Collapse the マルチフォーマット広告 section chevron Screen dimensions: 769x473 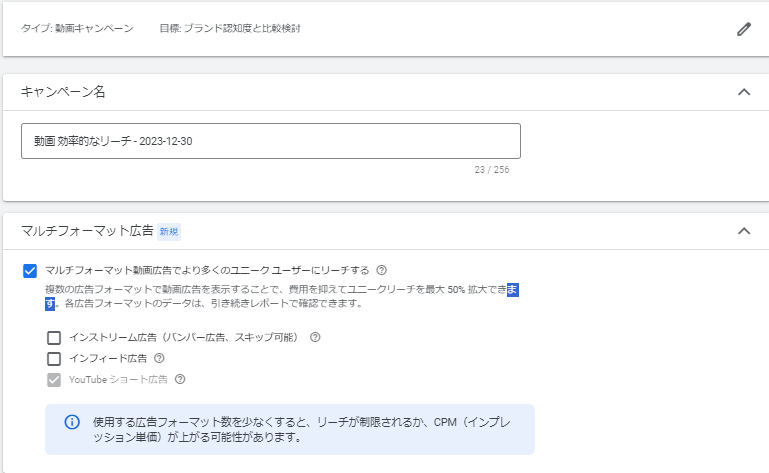[x=744, y=231]
